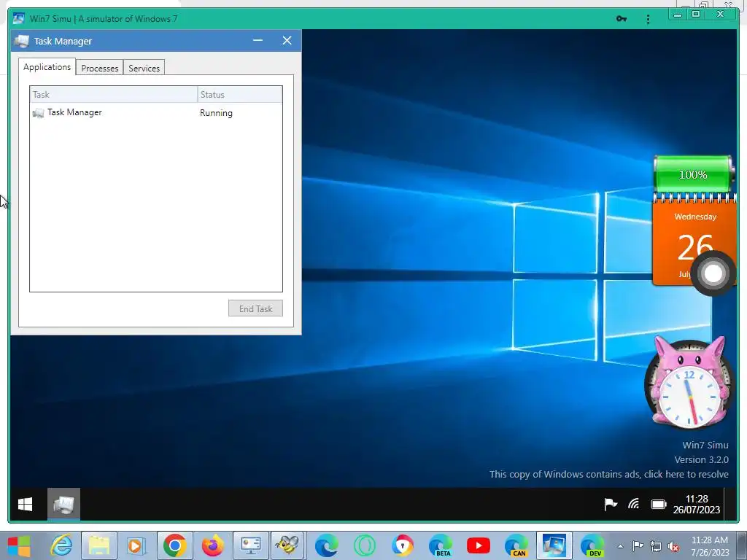Close the Task Manager window
This screenshot has width=747, height=560.
pos(287,41)
